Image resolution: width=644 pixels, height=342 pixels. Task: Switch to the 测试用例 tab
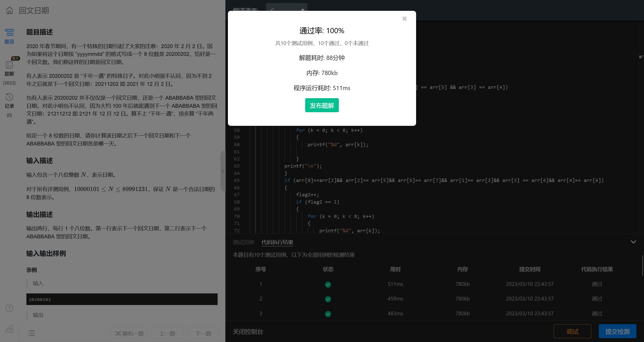pyautogui.click(x=243, y=242)
